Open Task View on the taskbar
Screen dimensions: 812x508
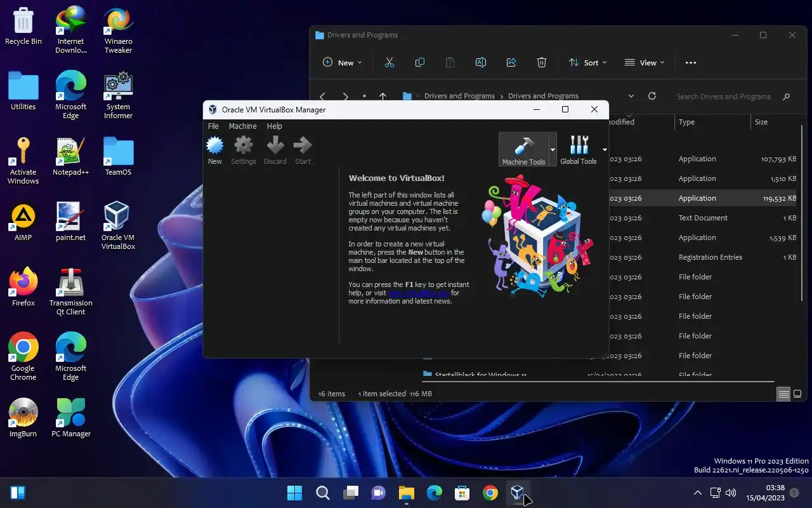tap(350, 493)
